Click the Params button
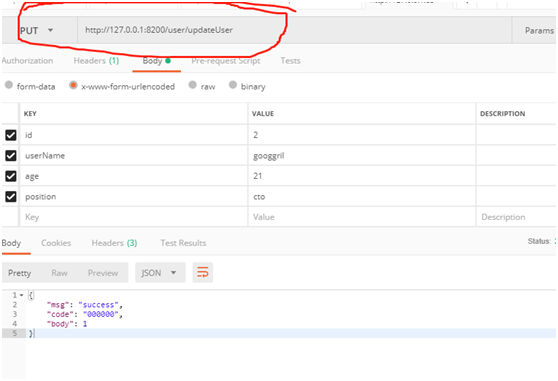This screenshot has height=381, width=558. pos(539,31)
